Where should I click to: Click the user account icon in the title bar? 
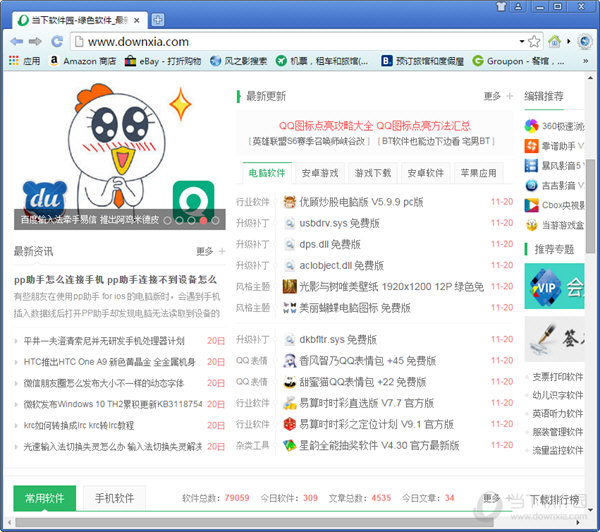[x=518, y=7]
